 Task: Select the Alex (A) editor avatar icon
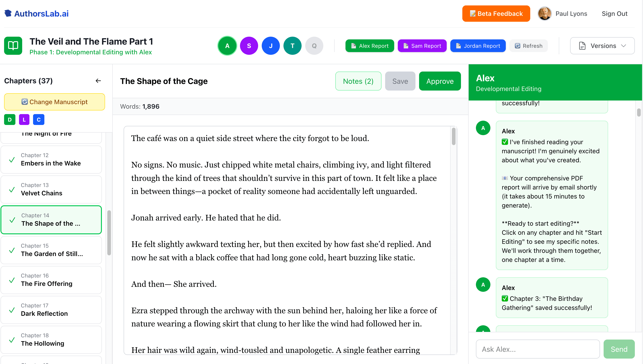click(x=227, y=45)
